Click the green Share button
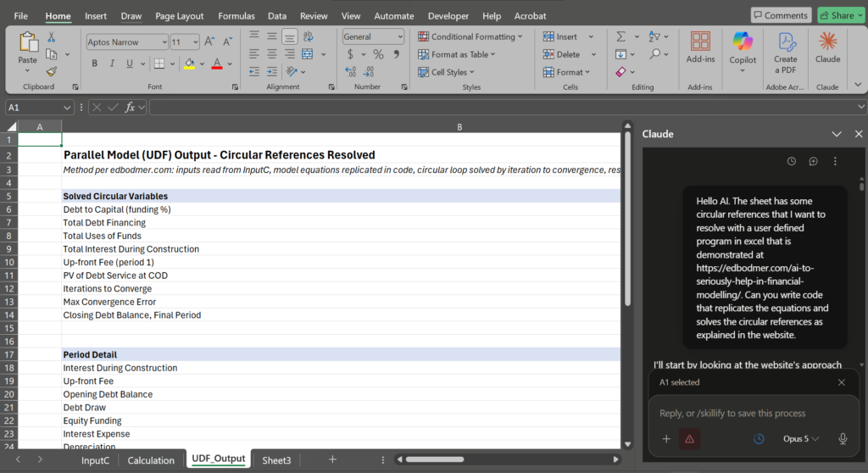Image resolution: width=868 pixels, height=473 pixels. 841,15
